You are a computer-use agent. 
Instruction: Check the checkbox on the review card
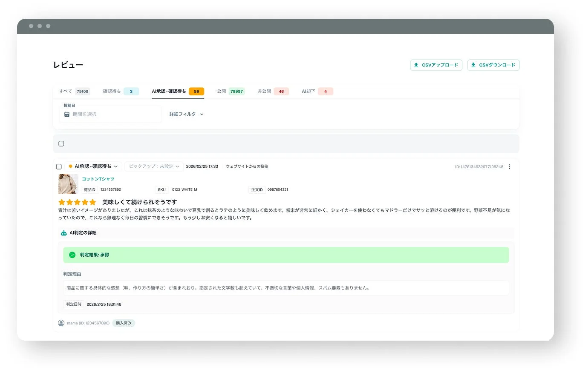click(59, 166)
